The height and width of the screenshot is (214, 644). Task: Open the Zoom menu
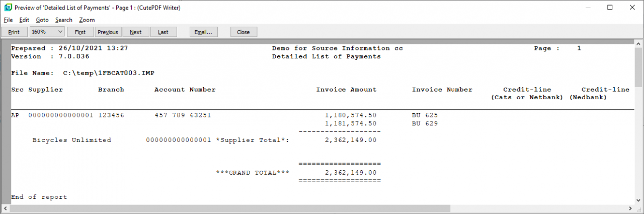coord(87,20)
